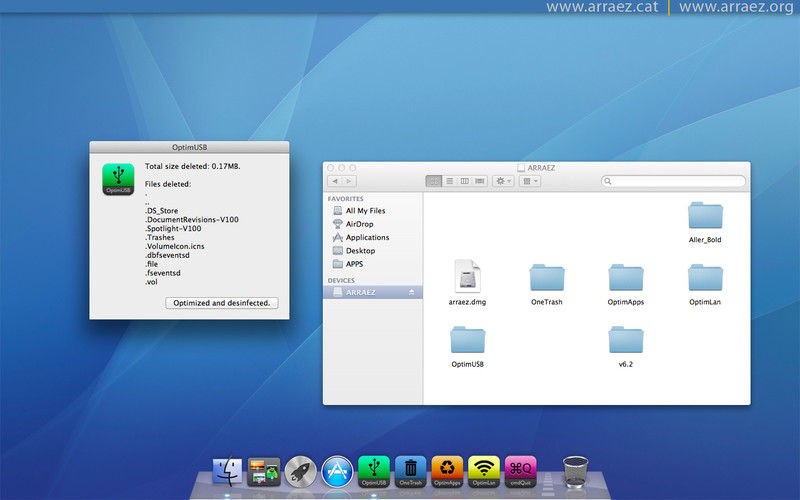
Task: Select the arraez.dmg file
Action: tap(467, 282)
